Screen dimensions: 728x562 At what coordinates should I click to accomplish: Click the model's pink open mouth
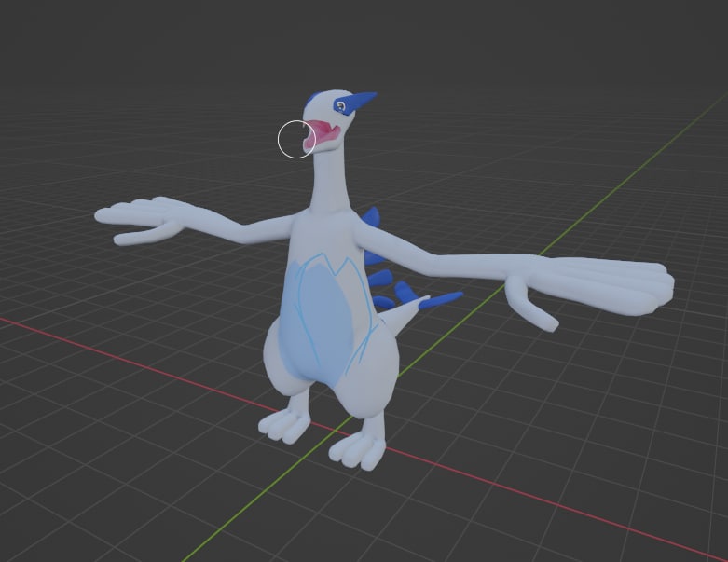click(322, 134)
